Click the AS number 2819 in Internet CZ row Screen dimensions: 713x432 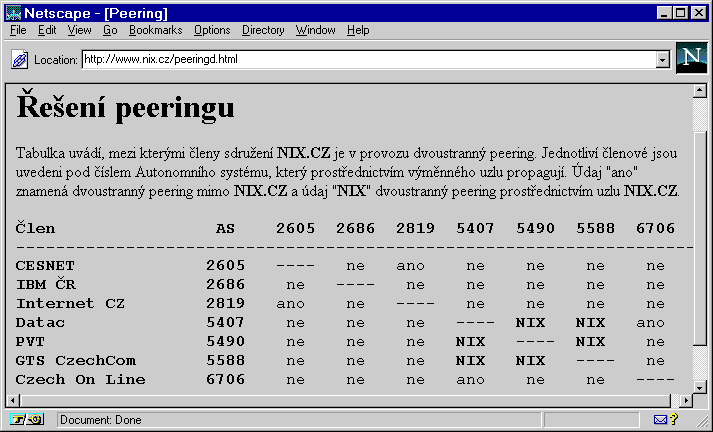coord(226,303)
